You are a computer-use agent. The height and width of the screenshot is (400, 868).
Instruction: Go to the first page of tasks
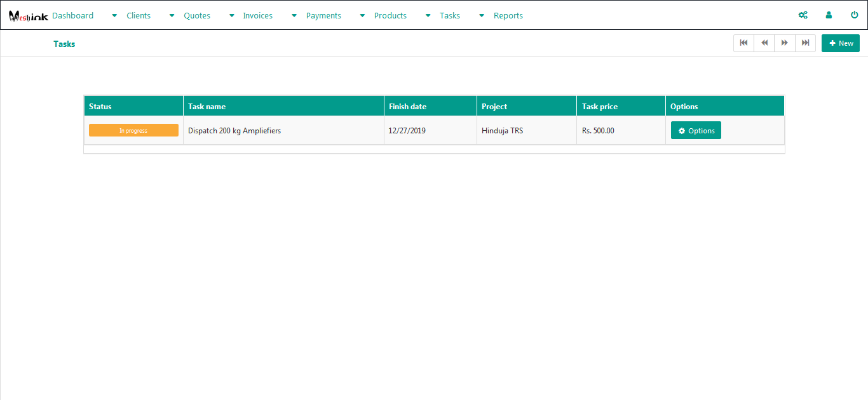pyautogui.click(x=743, y=43)
